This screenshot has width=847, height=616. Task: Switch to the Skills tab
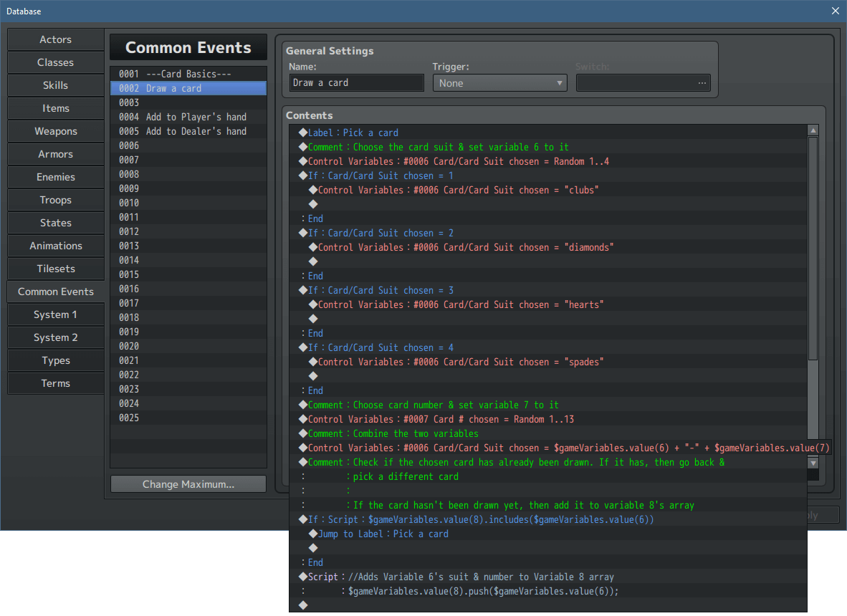55,85
